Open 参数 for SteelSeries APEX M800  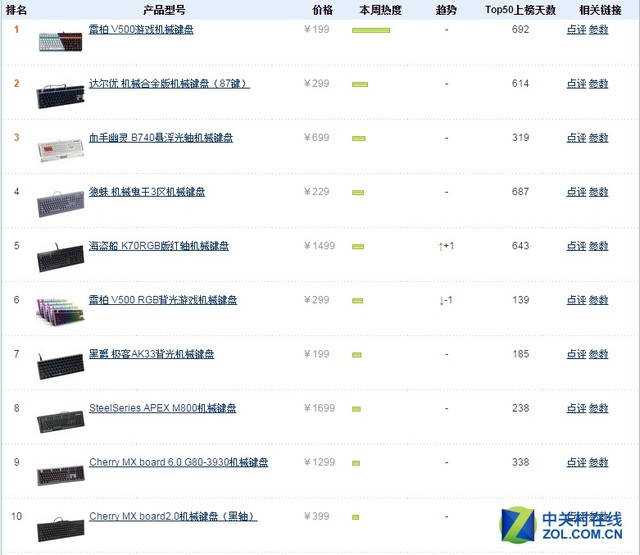click(x=598, y=408)
